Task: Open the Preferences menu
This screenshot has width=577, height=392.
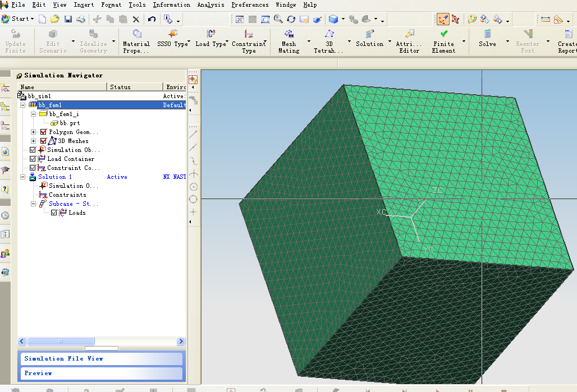Action: 250,4
